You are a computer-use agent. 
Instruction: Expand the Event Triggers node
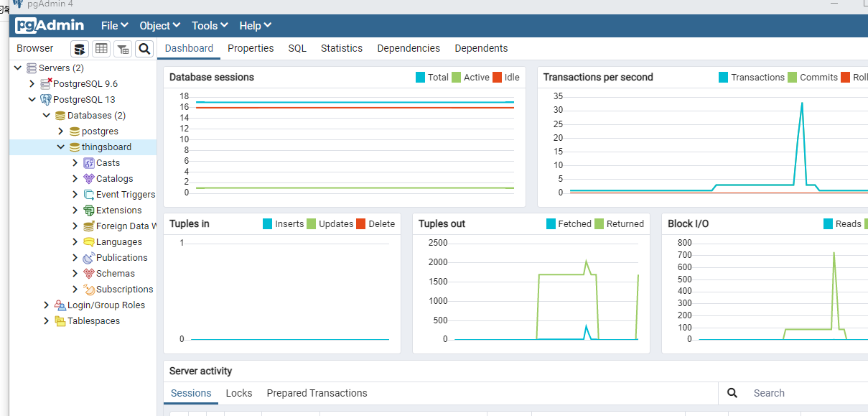point(75,195)
